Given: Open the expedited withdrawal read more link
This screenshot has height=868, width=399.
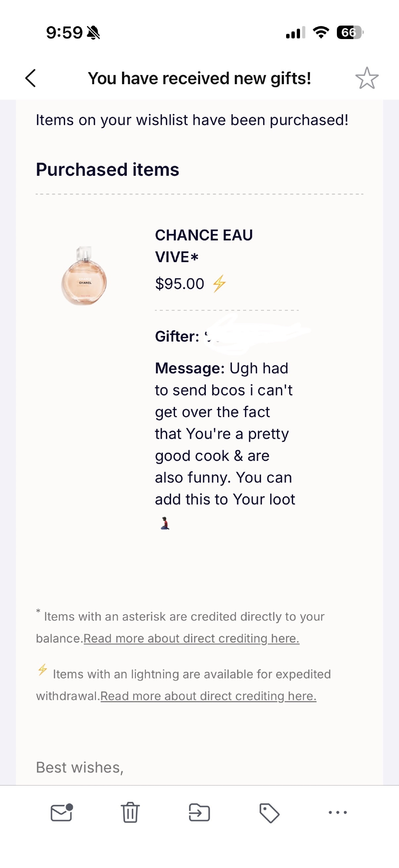Looking at the screenshot, I should click(x=208, y=696).
